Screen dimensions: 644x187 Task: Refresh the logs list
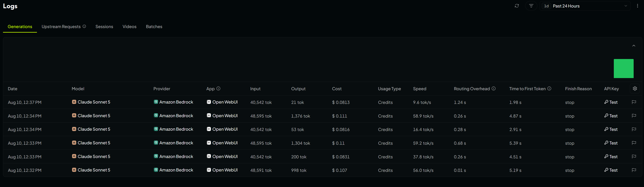[x=517, y=6]
